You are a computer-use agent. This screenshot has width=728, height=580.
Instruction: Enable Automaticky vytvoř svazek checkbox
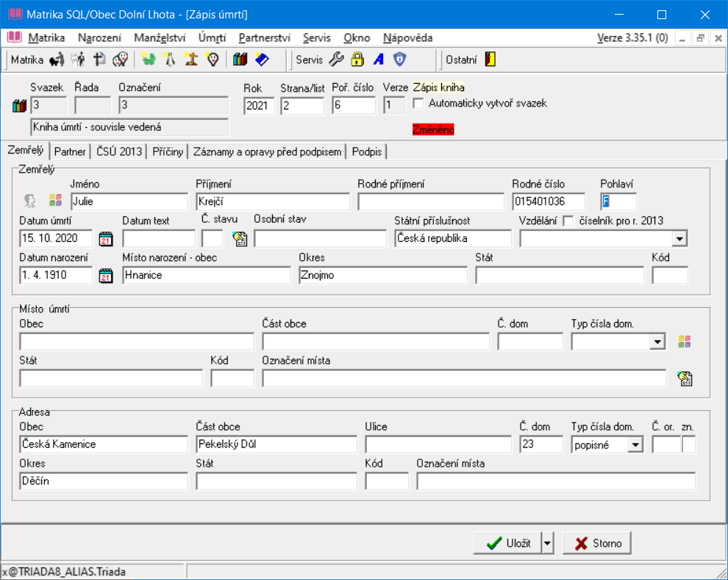[x=418, y=104]
